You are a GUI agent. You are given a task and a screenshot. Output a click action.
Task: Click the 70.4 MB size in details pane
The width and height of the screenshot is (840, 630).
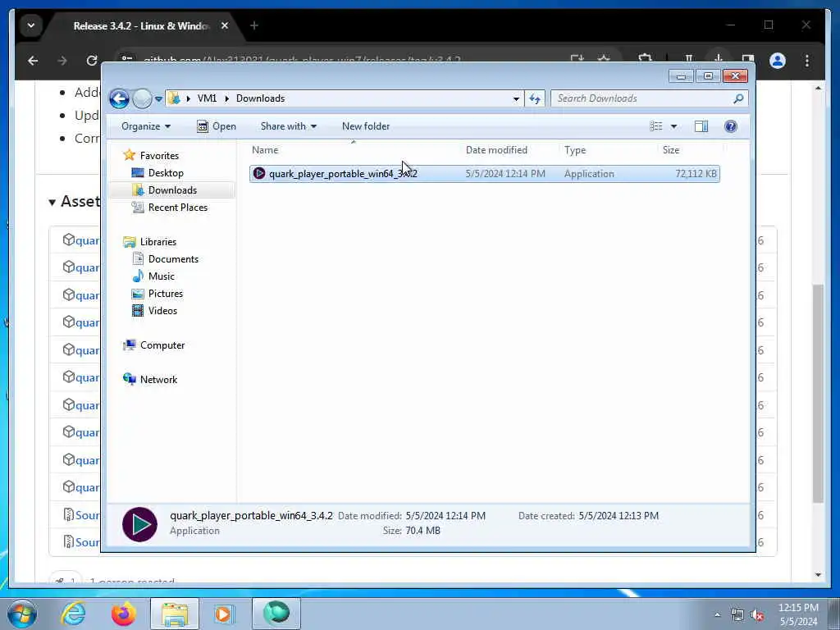click(422, 531)
